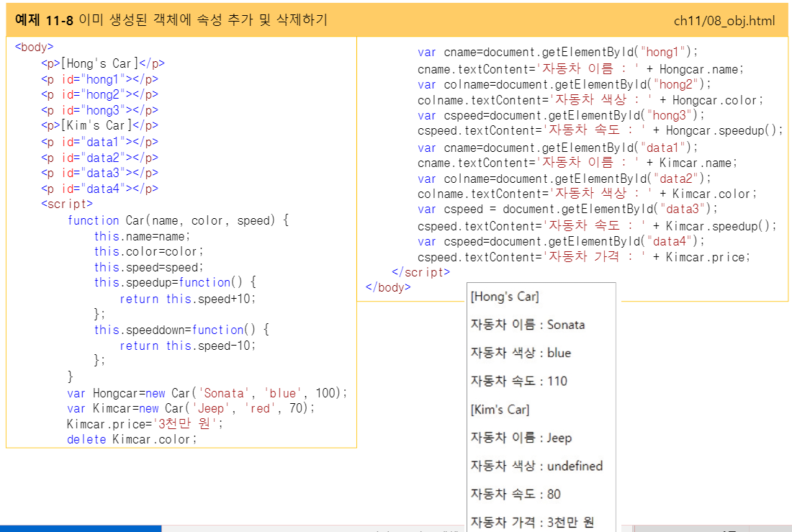Select the code line <p id="data1"></p>
Image resolution: width=792 pixels, height=532 pixels.
99,142
